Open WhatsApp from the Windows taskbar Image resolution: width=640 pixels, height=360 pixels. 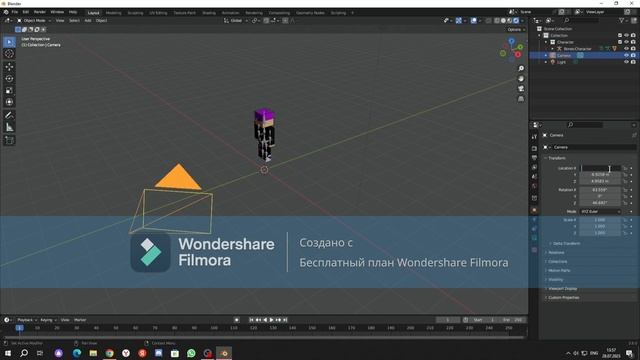191,353
